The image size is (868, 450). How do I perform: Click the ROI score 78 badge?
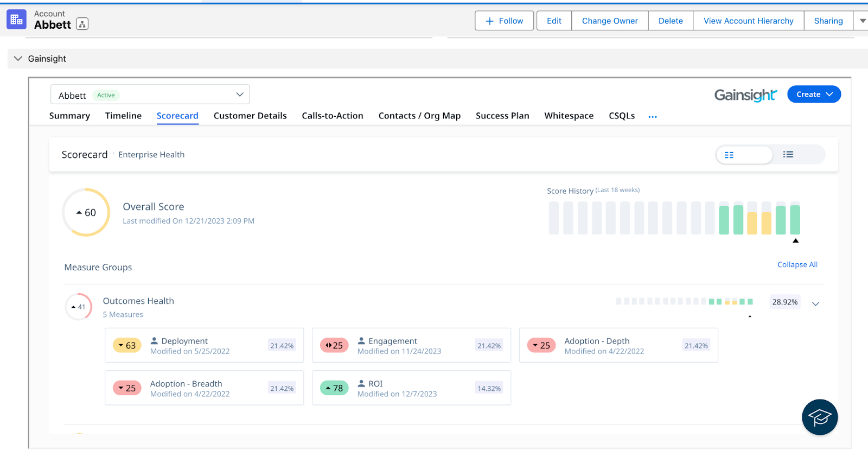(x=334, y=388)
